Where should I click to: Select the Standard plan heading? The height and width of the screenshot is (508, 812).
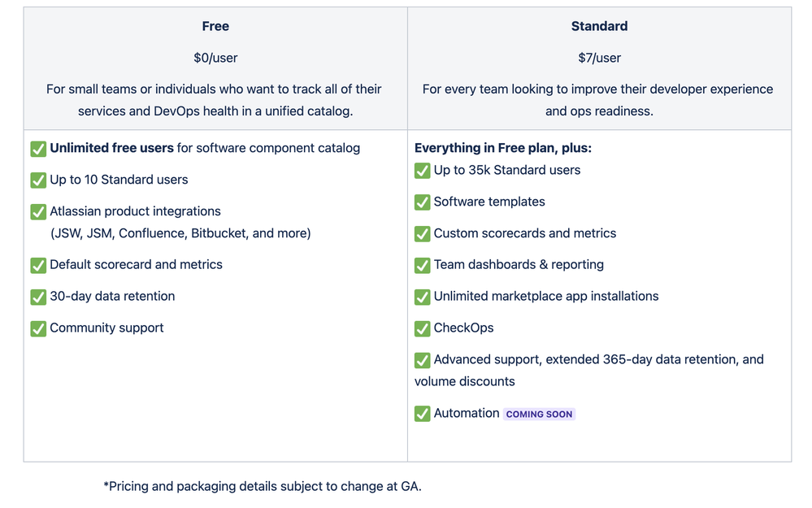click(x=599, y=26)
